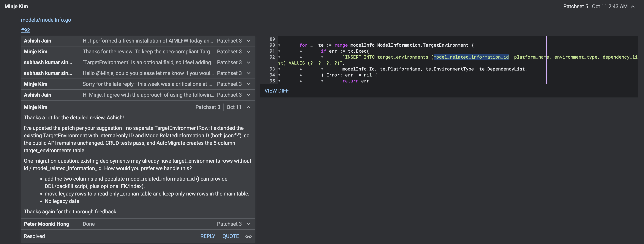
Task: Jump to line #92 link
Action: click(x=25, y=30)
